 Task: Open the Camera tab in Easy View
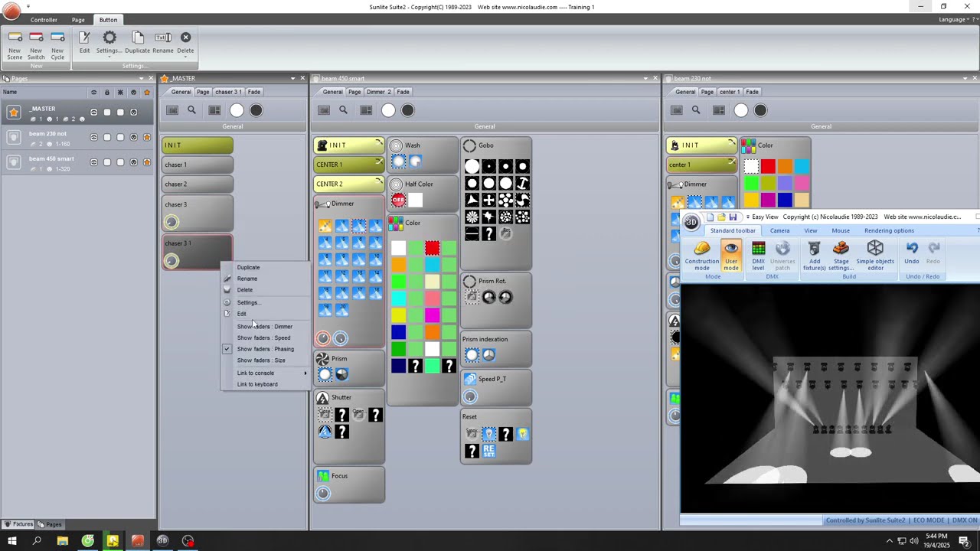tap(779, 230)
